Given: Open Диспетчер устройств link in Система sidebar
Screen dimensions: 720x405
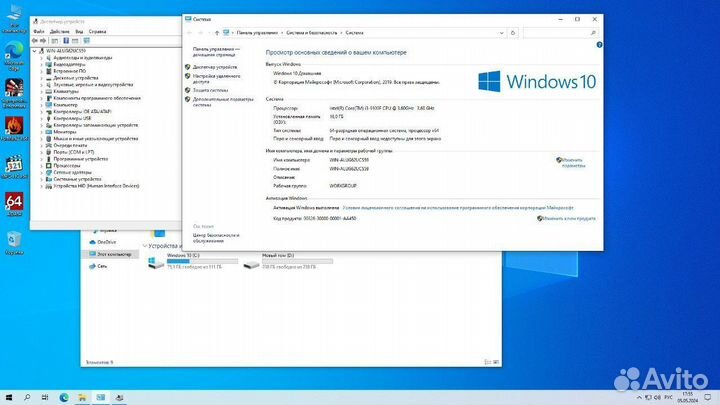Looking at the screenshot, I should 215,67.
